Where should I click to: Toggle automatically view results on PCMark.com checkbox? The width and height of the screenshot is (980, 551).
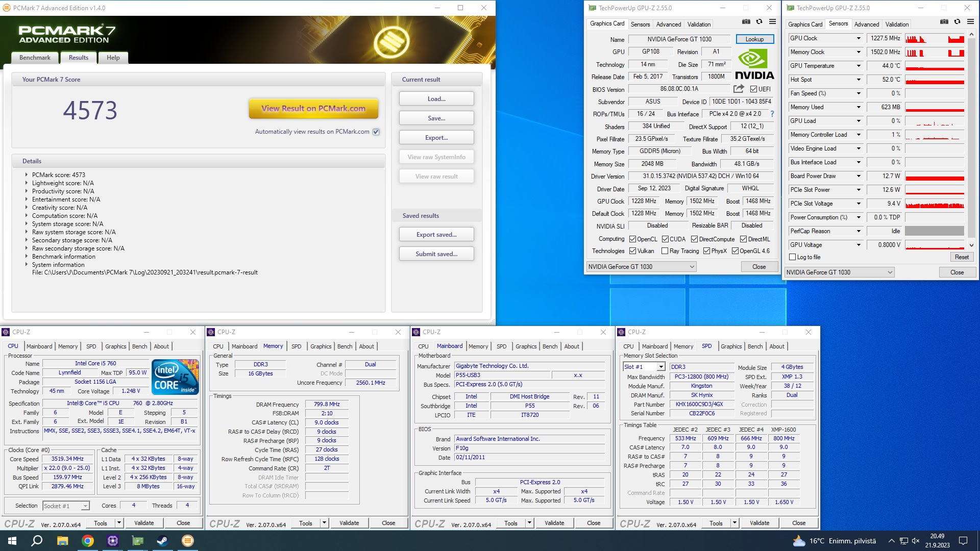pos(376,132)
